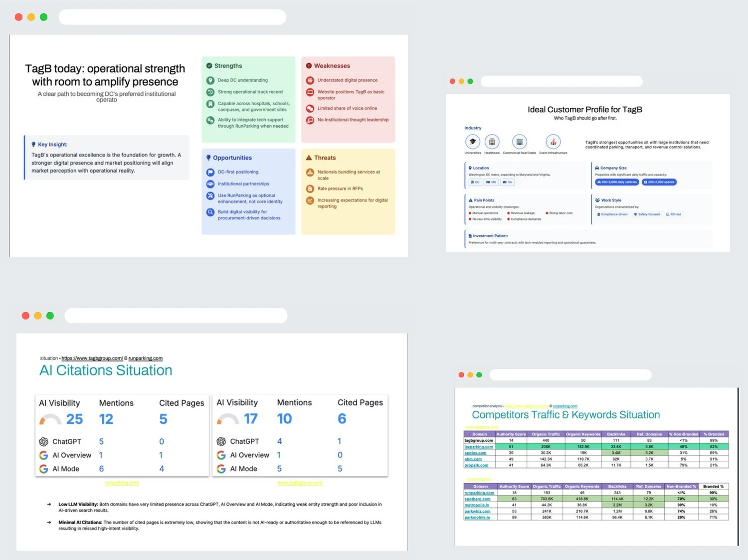The width and height of the screenshot is (748, 560).
Task: Click the Investment Pattern document icon
Action: click(470, 236)
